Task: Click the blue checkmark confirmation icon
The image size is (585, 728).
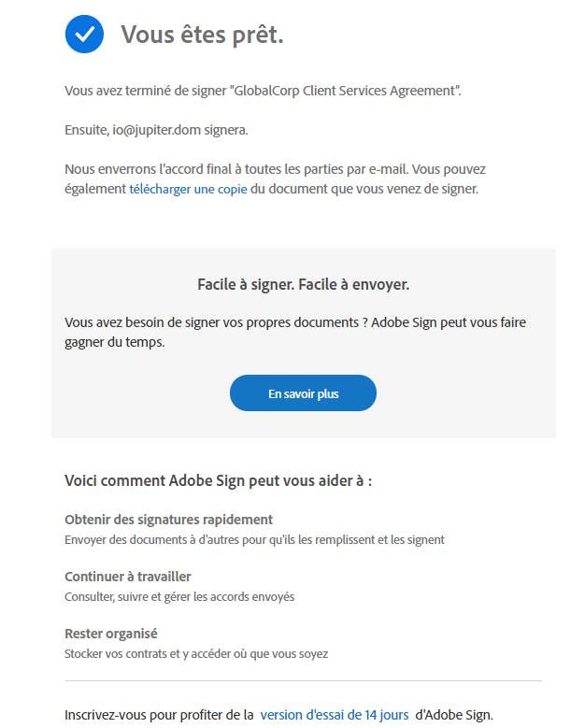Action: coord(84,35)
